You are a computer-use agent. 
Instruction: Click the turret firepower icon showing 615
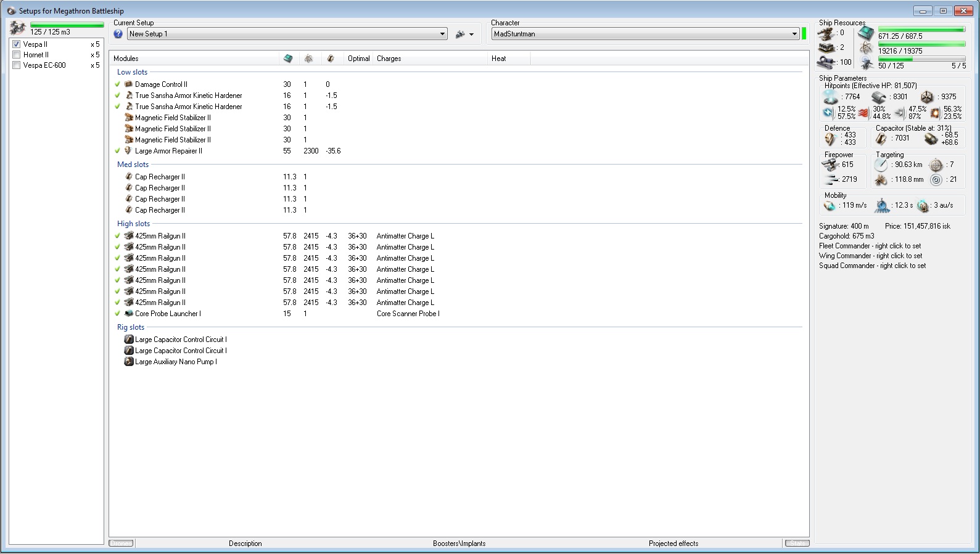pyautogui.click(x=830, y=165)
